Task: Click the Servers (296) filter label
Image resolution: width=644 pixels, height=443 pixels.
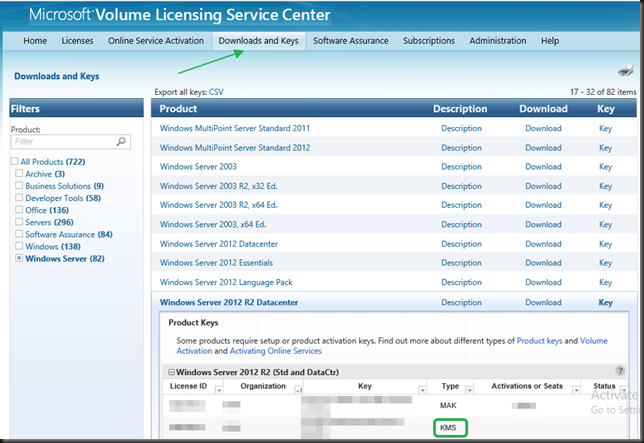Action: point(49,222)
